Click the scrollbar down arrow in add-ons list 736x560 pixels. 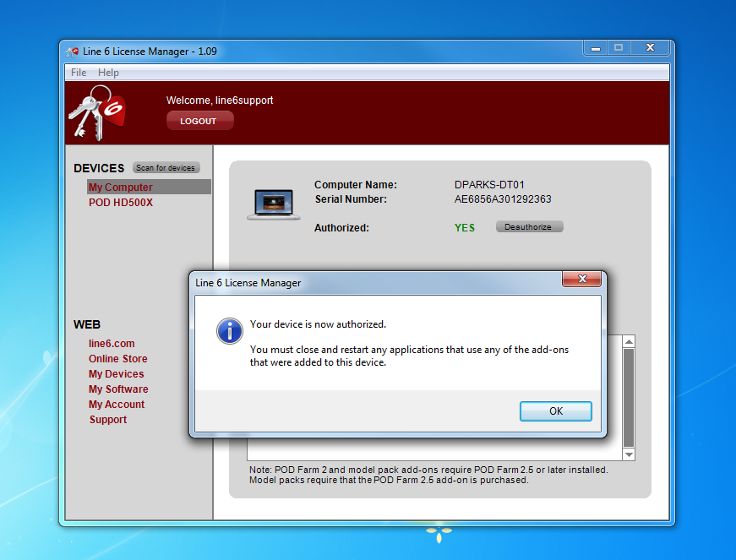coord(629,454)
